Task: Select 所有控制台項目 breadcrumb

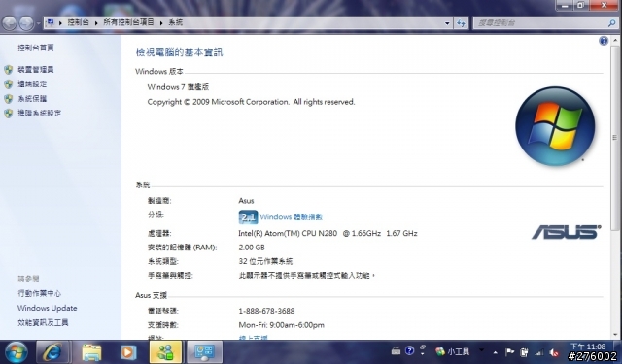Action: (x=128, y=22)
